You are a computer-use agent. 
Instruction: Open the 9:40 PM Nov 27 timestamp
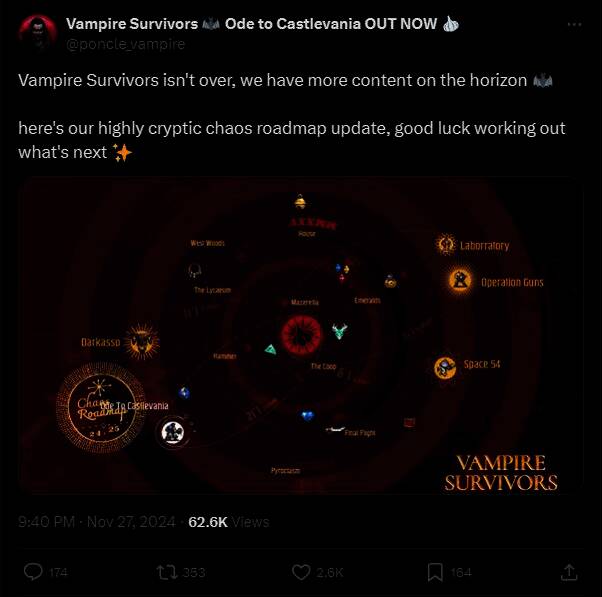96,522
